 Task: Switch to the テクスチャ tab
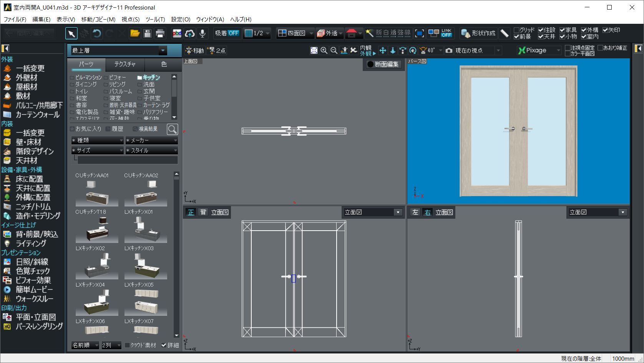pos(125,64)
